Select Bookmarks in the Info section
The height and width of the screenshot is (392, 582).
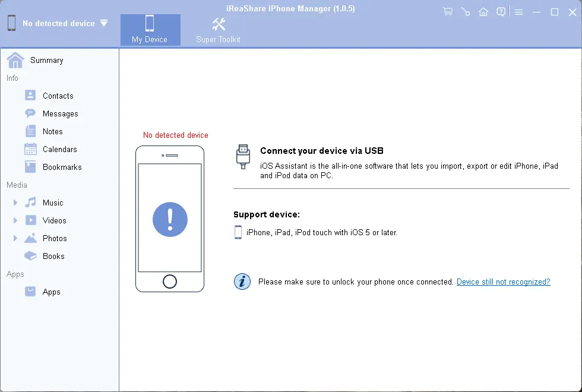click(62, 167)
